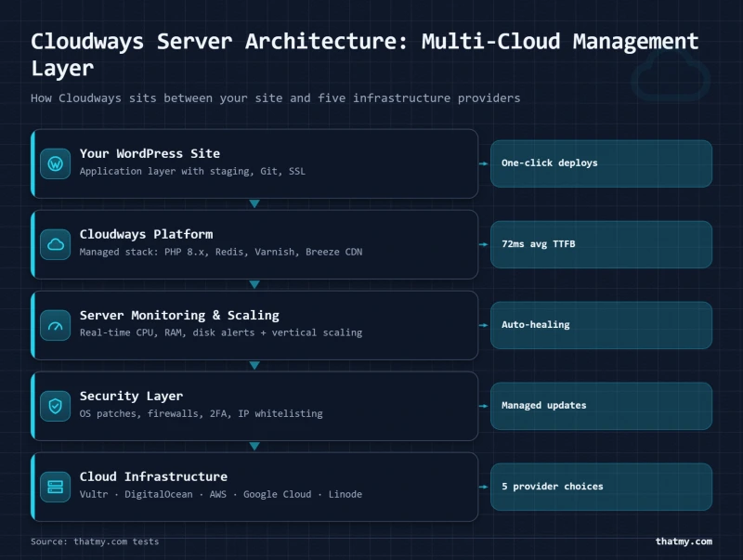This screenshot has width=743, height=560.
Task: Click the down arrow below Security Layer card
Action: pos(254,447)
